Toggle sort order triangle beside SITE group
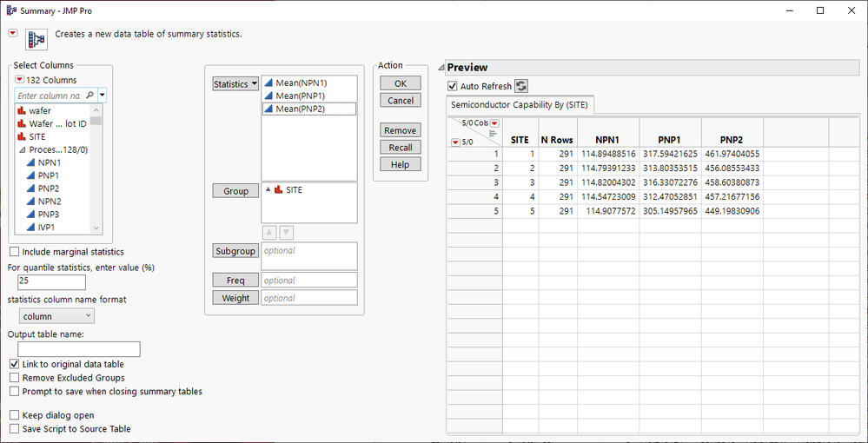This screenshot has width=868, height=443. [x=268, y=189]
